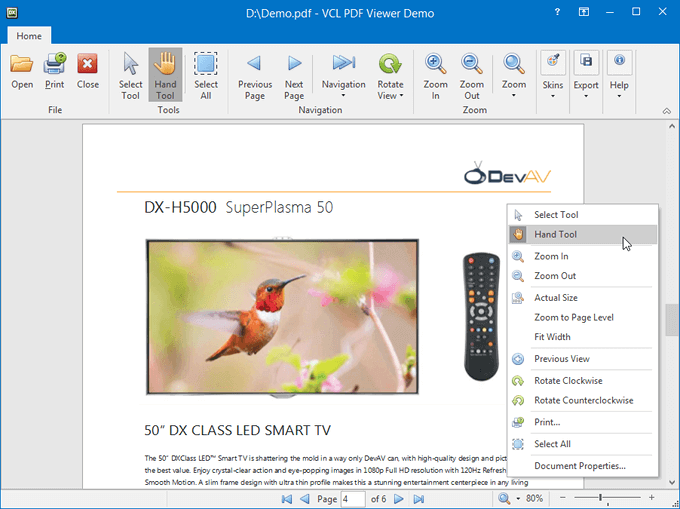
Task: Open Skins dropdown
Action: [552, 75]
